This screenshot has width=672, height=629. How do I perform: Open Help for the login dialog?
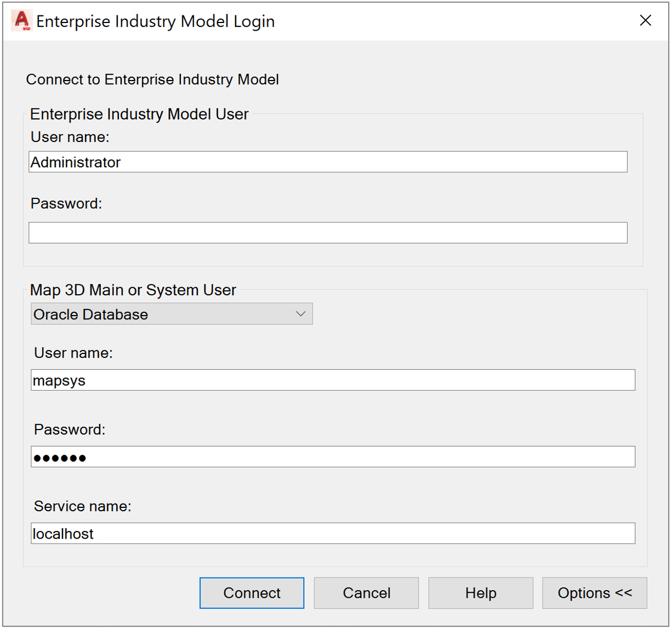(481, 593)
